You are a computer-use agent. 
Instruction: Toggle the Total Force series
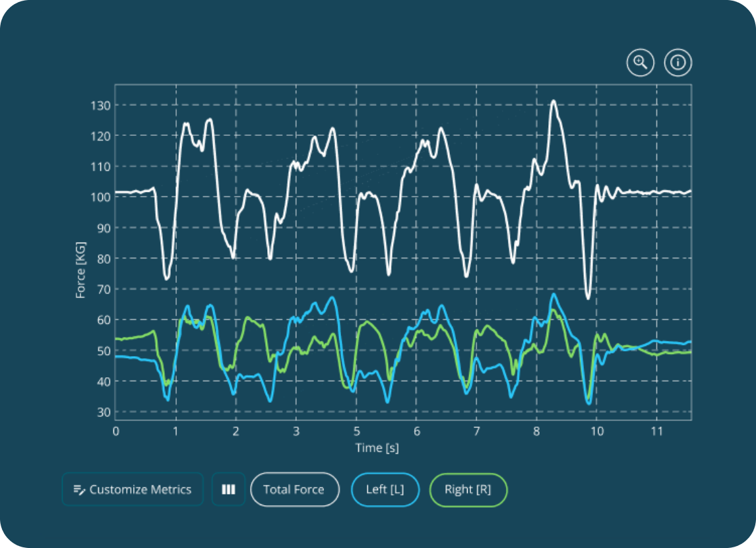(x=294, y=489)
